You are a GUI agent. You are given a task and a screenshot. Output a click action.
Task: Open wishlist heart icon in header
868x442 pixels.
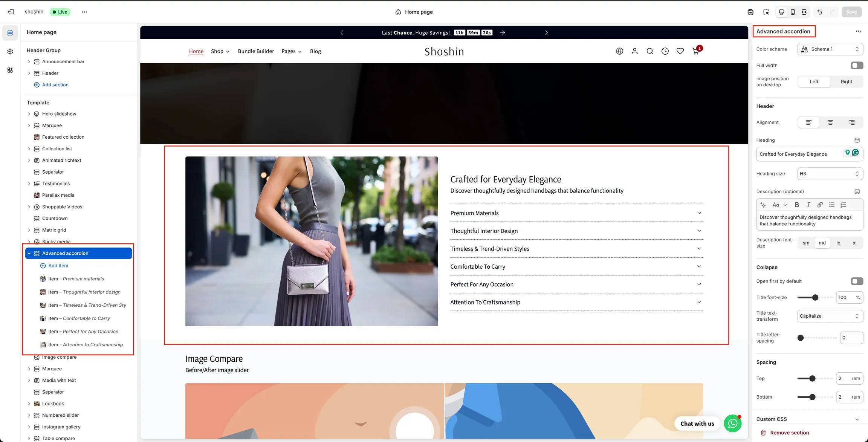(x=680, y=51)
